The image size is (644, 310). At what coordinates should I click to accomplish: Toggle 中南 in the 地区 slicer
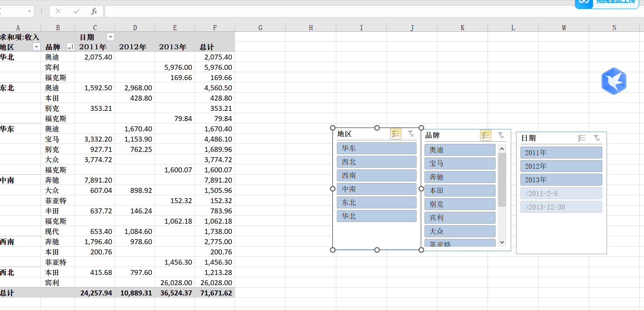click(x=377, y=189)
